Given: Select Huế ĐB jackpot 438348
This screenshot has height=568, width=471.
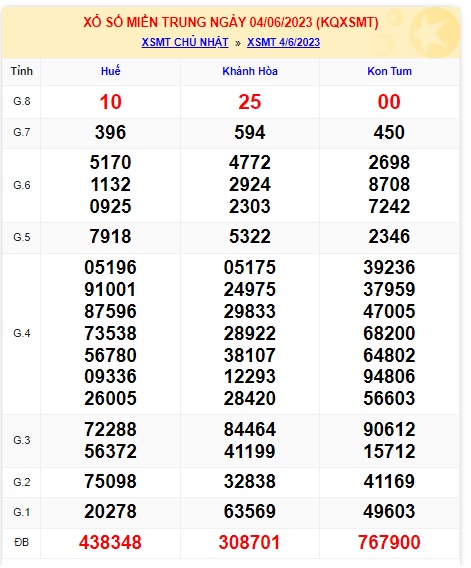Looking at the screenshot, I should [x=110, y=543].
